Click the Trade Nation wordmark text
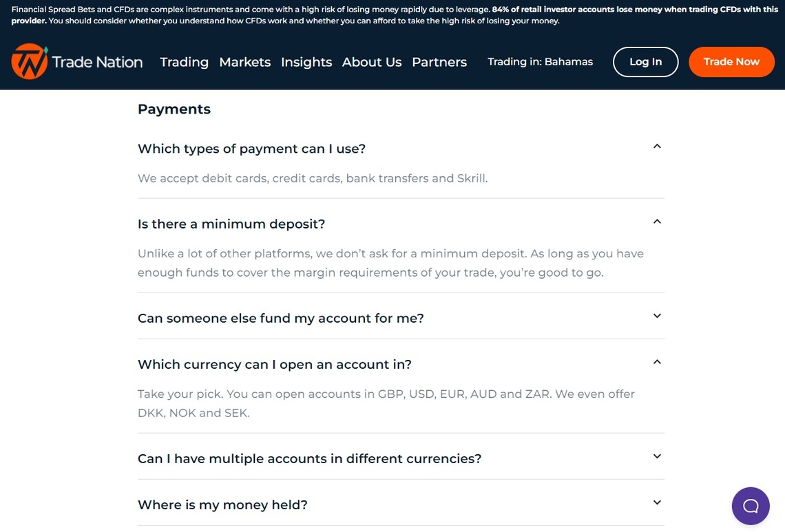The height and width of the screenshot is (532, 785). (97, 62)
